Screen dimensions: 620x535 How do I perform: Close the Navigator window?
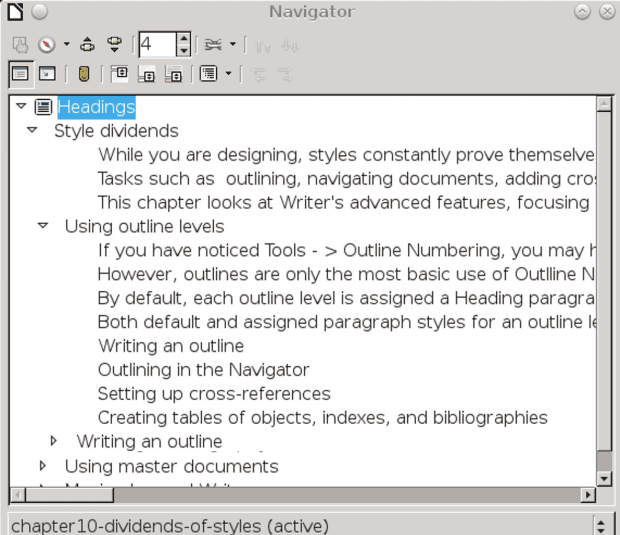click(607, 12)
